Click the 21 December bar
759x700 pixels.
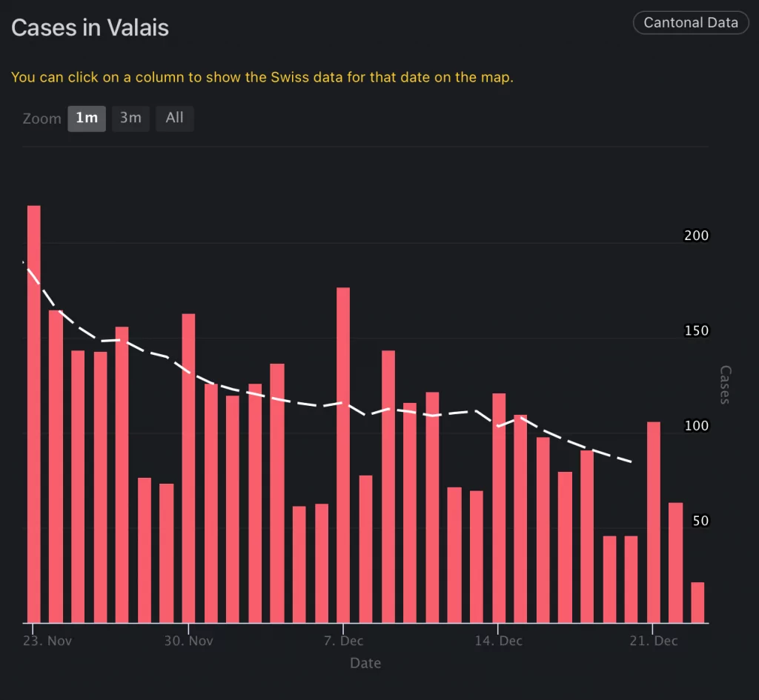pyautogui.click(x=654, y=522)
